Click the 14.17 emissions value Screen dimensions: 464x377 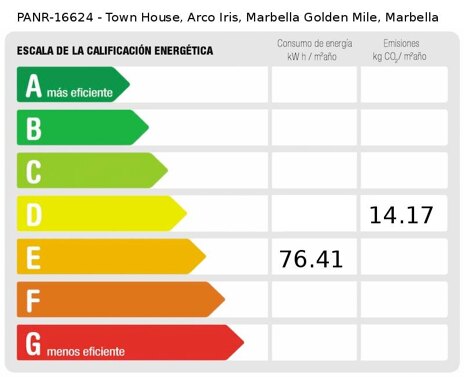pos(401,215)
